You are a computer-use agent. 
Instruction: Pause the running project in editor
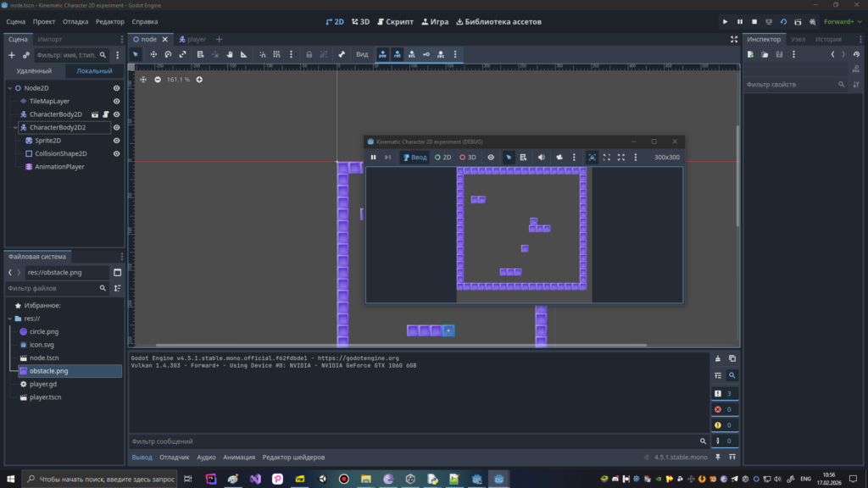(x=739, y=21)
